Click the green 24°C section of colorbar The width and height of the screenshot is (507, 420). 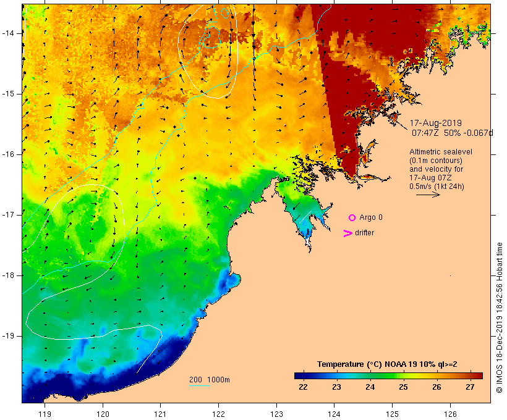click(370, 376)
